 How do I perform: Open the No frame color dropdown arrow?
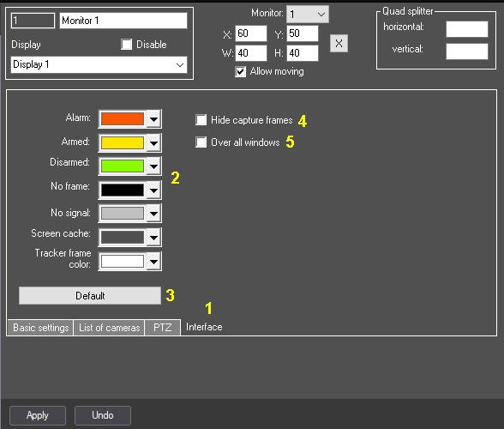[153, 190]
